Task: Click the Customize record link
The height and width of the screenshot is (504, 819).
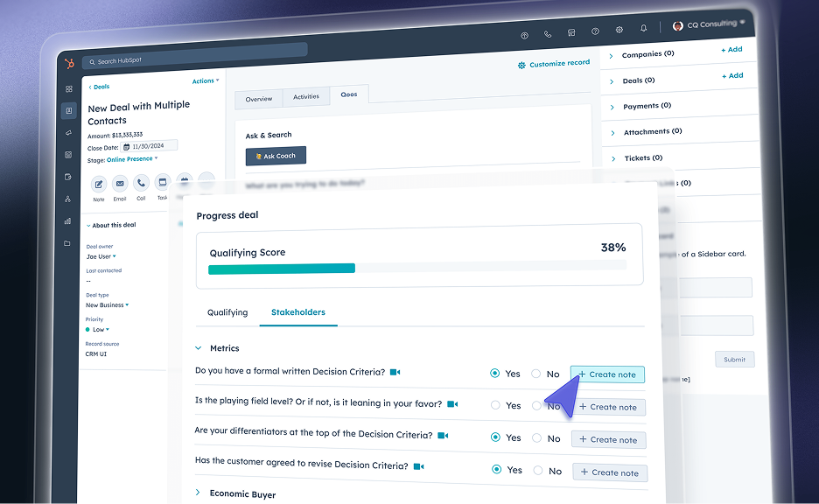Action: click(x=554, y=64)
